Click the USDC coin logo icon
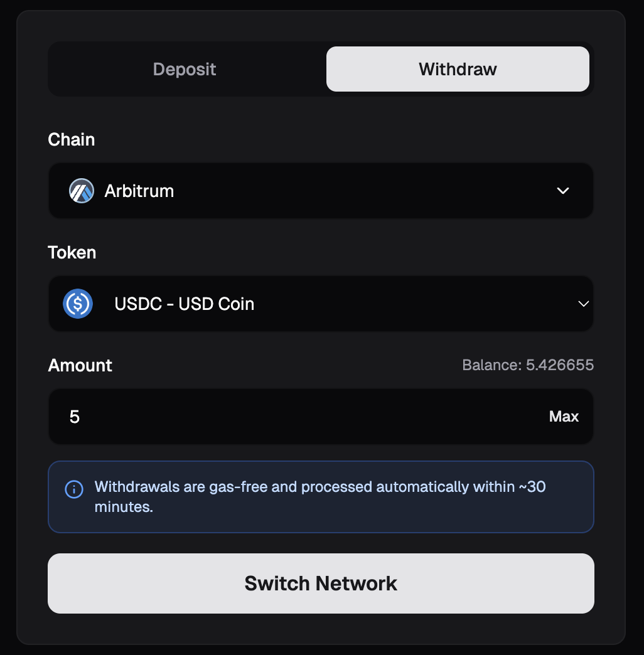Screen dimensions: 644x655 tap(78, 304)
